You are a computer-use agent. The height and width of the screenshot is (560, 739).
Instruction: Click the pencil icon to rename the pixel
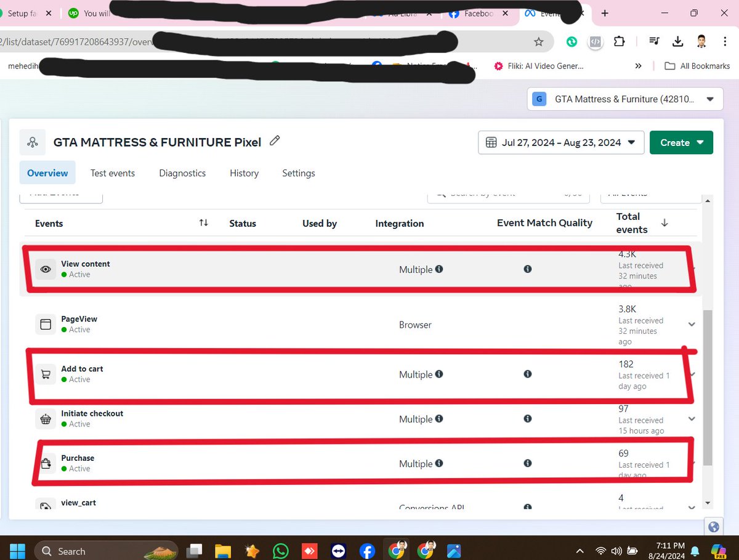tap(275, 141)
